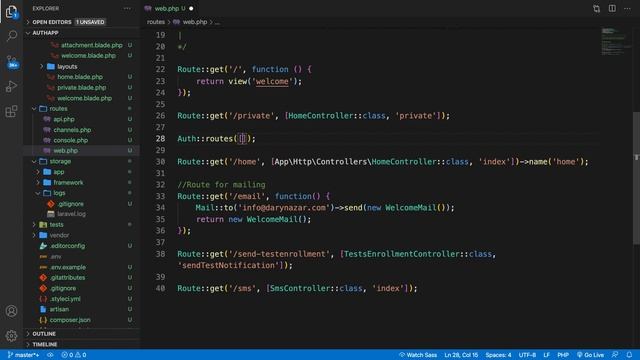Change language mode PHP

pos(563,355)
